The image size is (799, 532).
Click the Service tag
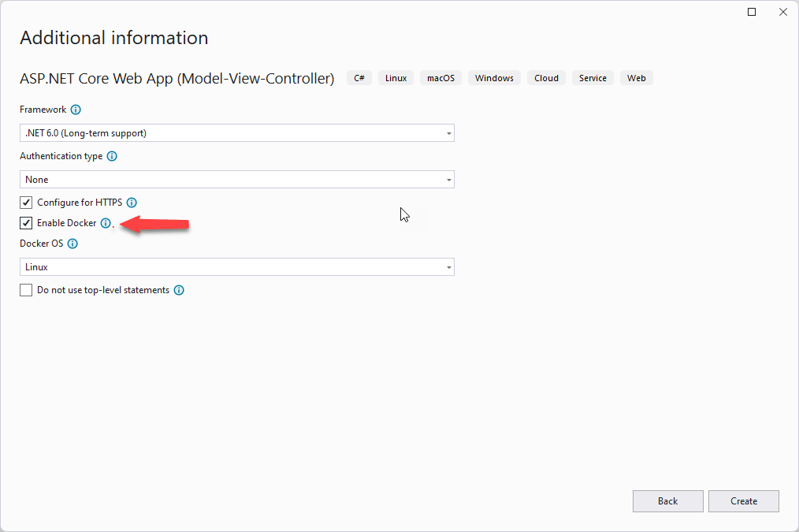[593, 78]
